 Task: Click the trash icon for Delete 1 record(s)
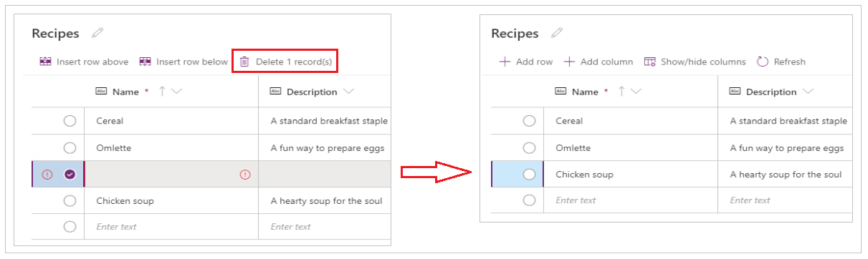point(244,62)
